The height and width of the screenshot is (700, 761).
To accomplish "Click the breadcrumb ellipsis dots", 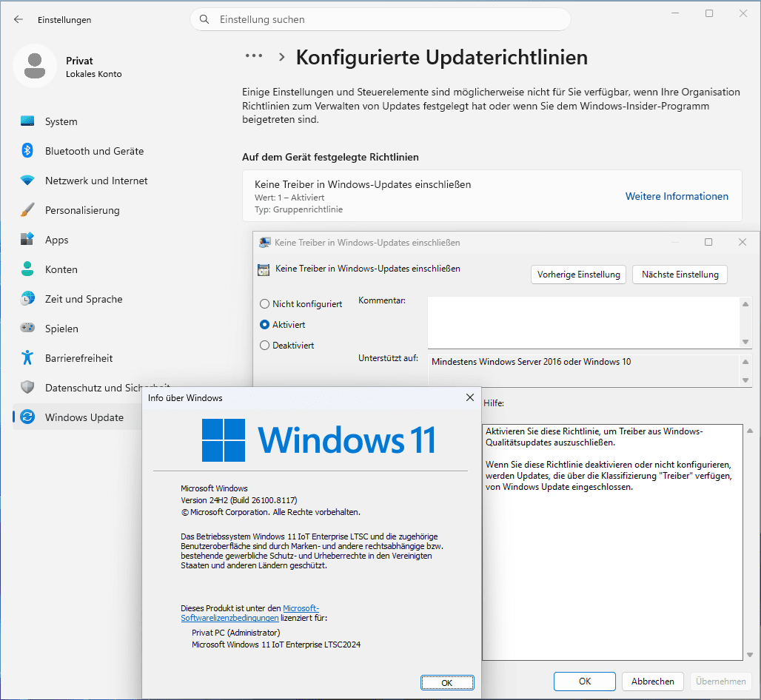I will [x=254, y=55].
